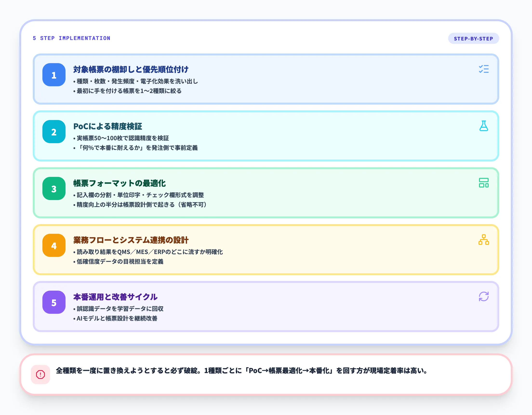This screenshot has height=415, width=532.
Task: Select the green number 3 badge
Action: pyautogui.click(x=54, y=188)
